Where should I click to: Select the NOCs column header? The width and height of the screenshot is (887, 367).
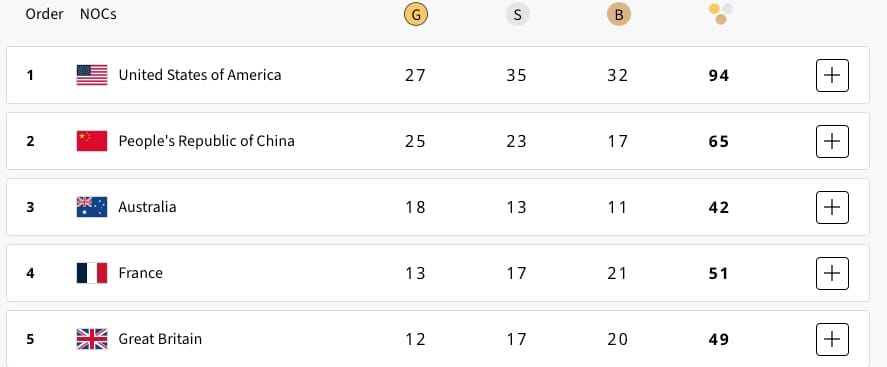pyautogui.click(x=98, y=14)
